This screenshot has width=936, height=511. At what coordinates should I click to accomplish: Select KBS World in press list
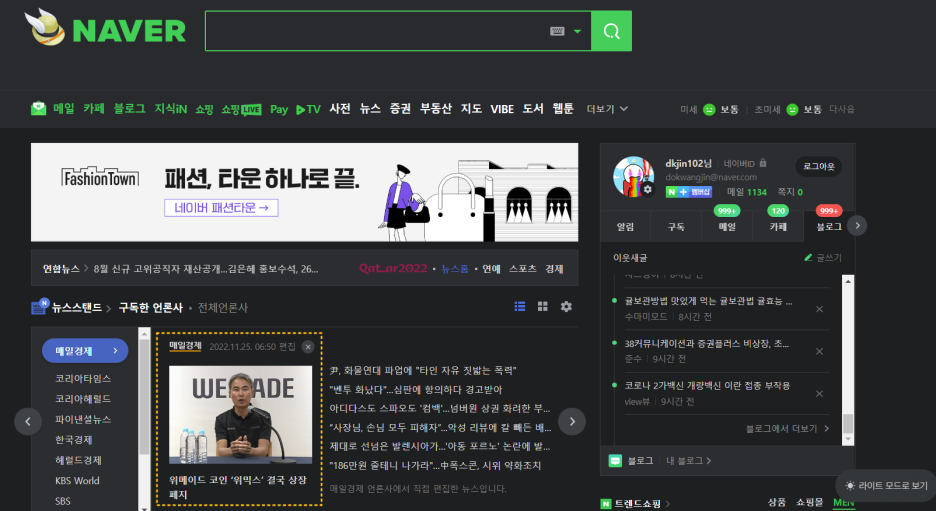[77, 481]
